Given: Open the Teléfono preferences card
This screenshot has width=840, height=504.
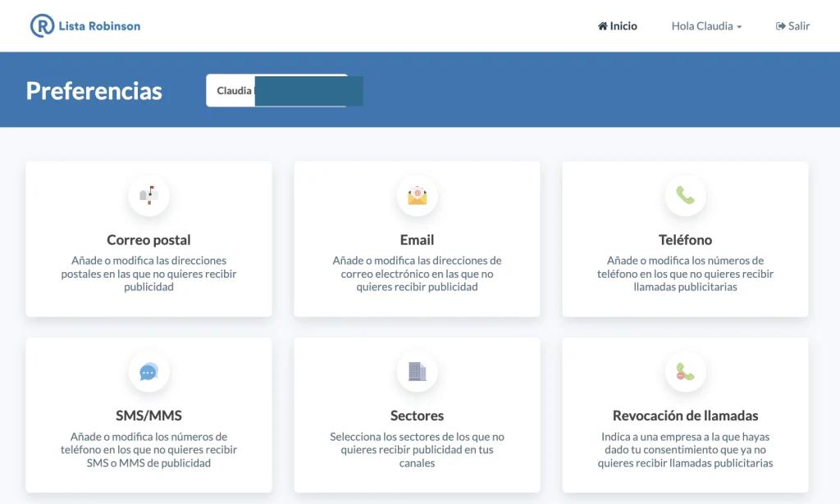Looking at the screenshot, I should coord(686,239).
